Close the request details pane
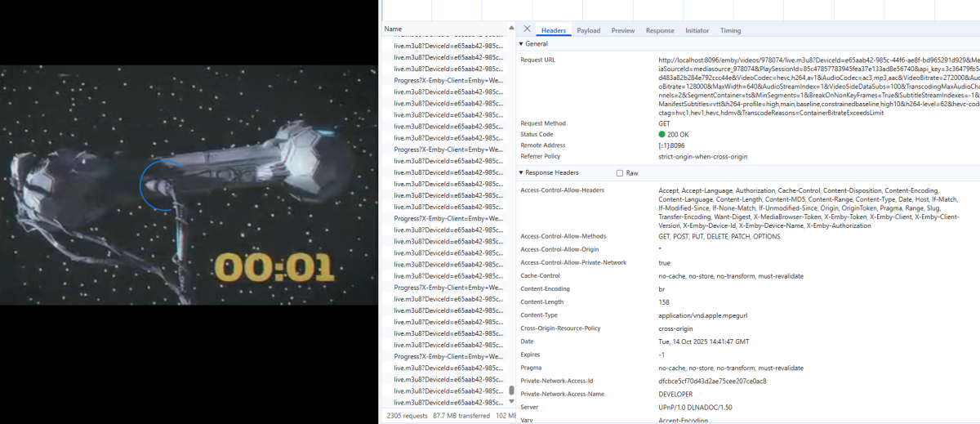 point(527,29)
